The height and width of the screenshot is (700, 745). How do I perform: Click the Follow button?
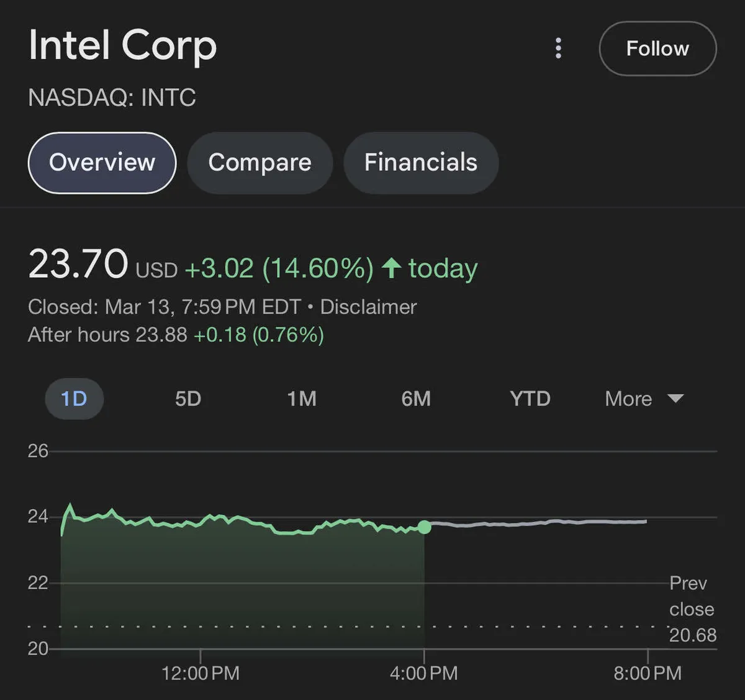(x=657, y=48)
